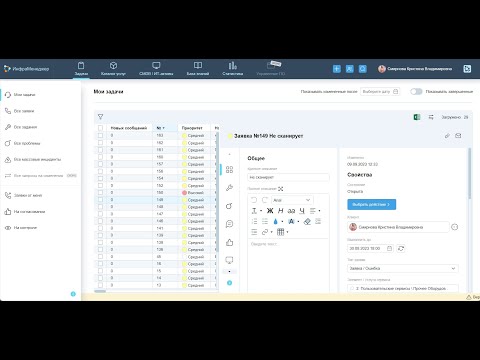Click the blue plus create button
This screenshot has height=360, width=480.
tap(337, 69)
